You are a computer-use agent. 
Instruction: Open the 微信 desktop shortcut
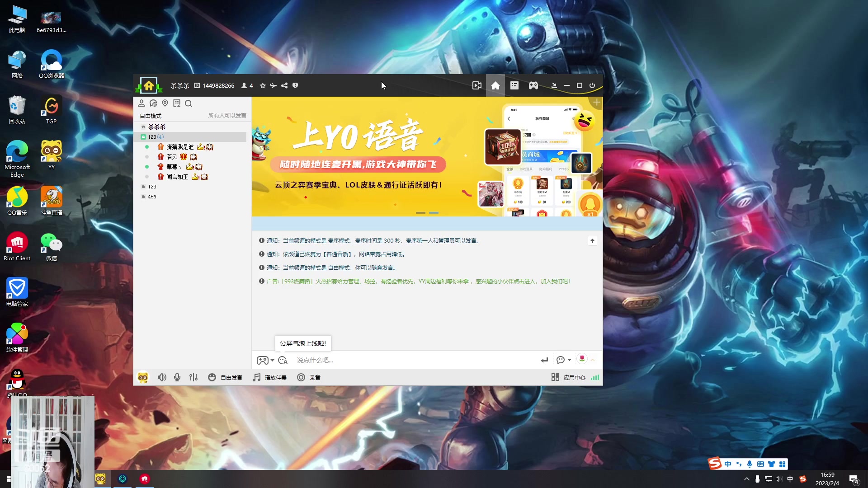pos(52,246)
